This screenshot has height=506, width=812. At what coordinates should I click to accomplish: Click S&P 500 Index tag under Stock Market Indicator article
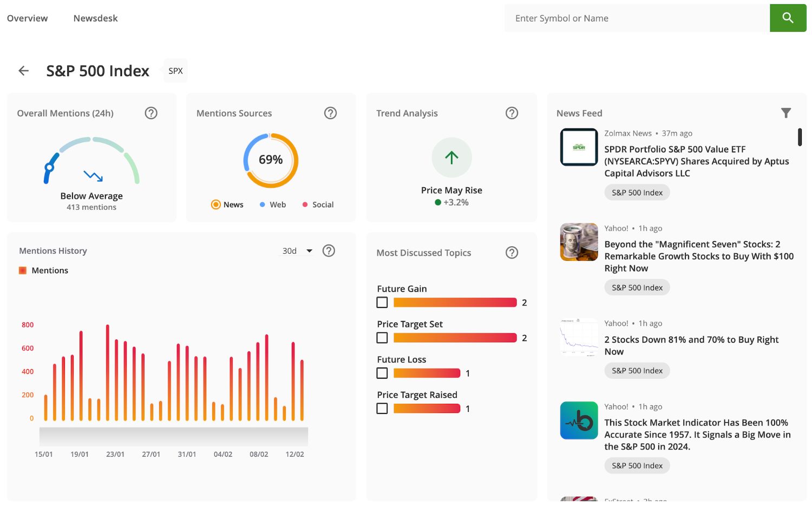coord(637,466)
